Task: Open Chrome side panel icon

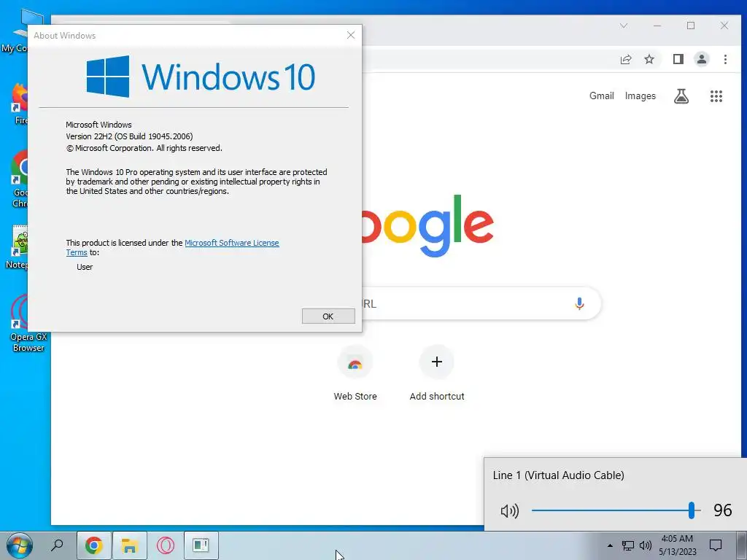Action: 678,59
